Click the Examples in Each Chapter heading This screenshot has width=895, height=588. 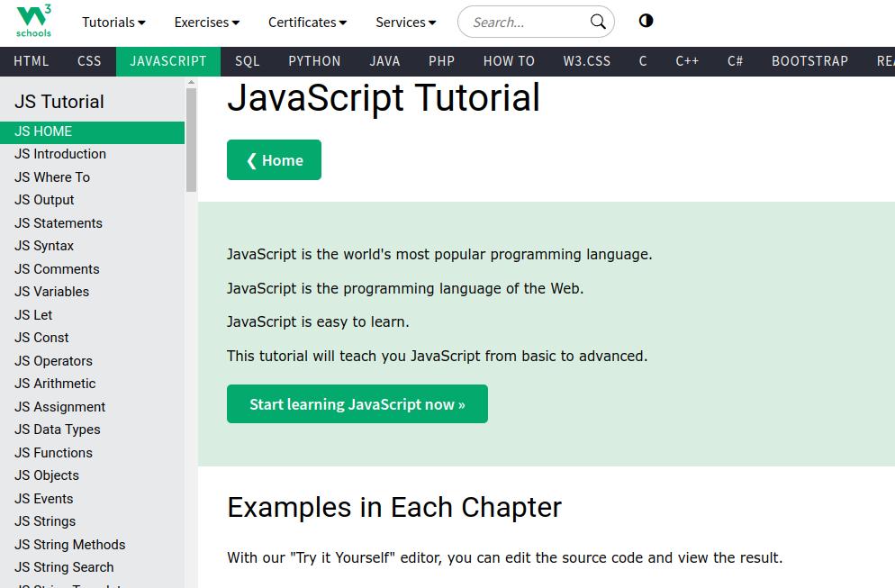[394, 507]
